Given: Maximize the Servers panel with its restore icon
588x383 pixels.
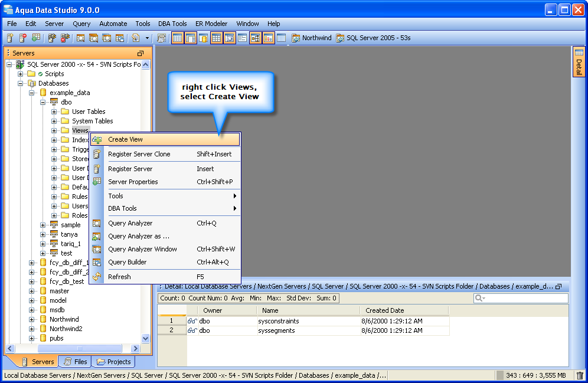Looking at the screenshot, I should pyautogui.click(x=141, y=53).
